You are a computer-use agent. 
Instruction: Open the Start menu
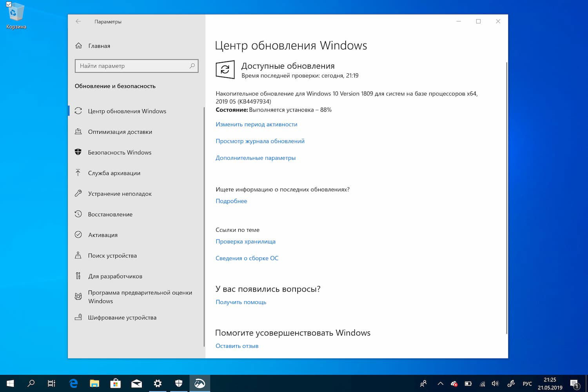pyautogui.click(x=9, y=383)
